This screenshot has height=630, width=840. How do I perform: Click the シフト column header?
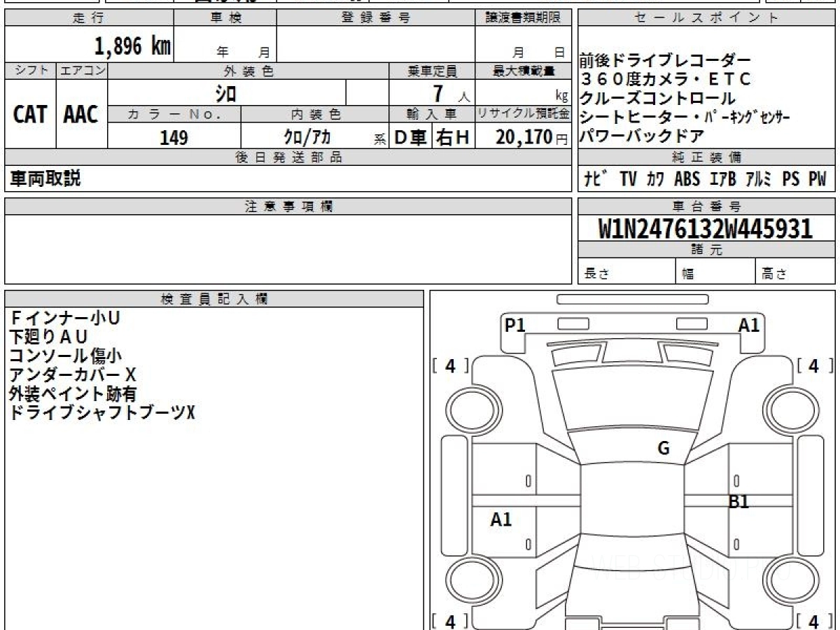31,71
